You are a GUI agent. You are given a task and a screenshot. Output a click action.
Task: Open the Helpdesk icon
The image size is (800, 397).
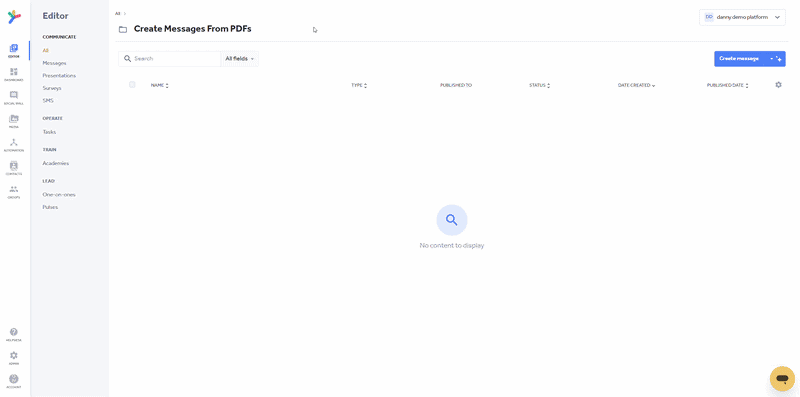click(x=14, y=334)
